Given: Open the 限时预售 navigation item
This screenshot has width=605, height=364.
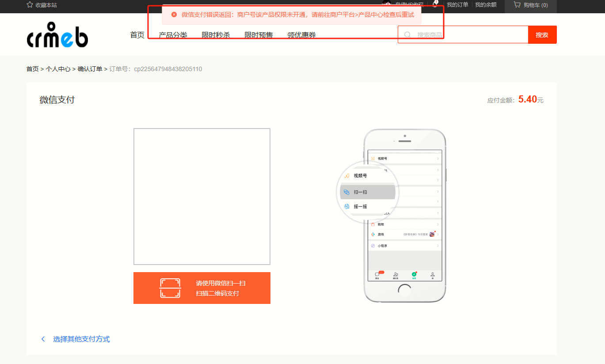Looking at the screenshot, I should coord(259,35).
